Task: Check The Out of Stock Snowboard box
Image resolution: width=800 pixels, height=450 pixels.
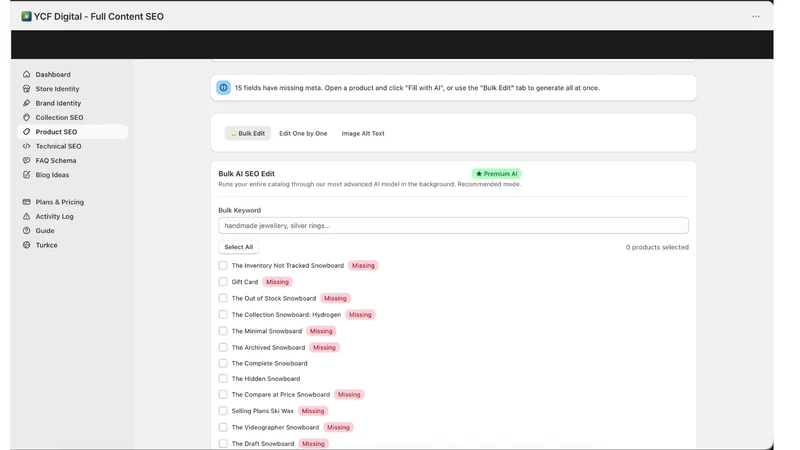Action: 223,298
